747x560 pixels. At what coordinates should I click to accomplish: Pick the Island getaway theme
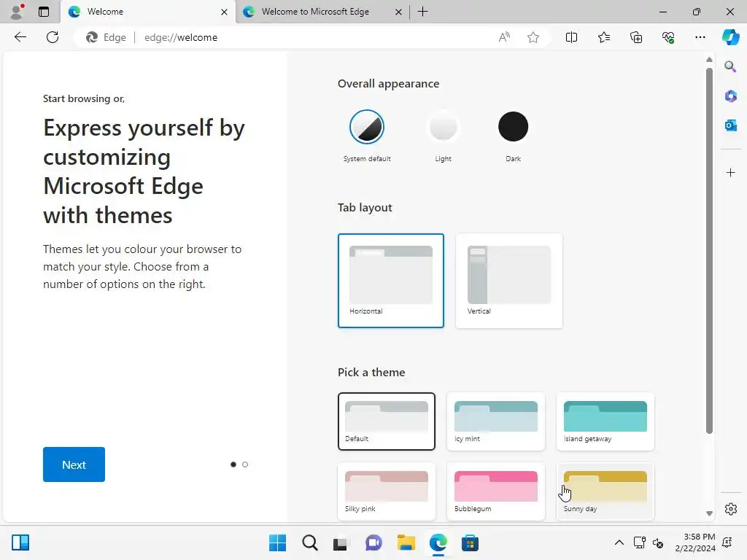605,421
